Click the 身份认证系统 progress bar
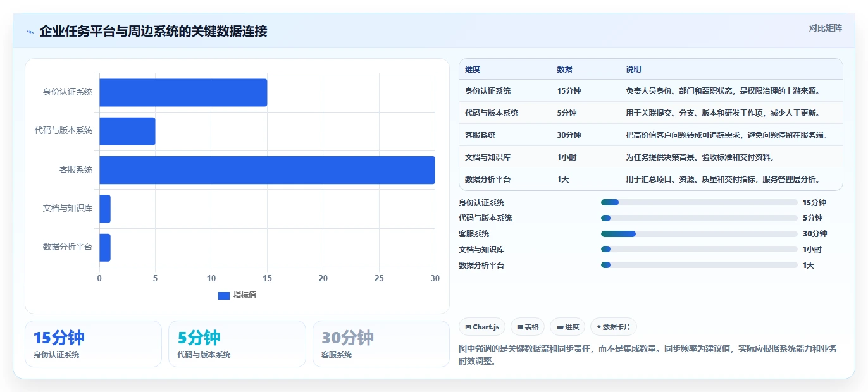Viewport: 868px width, 392px height. 699,202
